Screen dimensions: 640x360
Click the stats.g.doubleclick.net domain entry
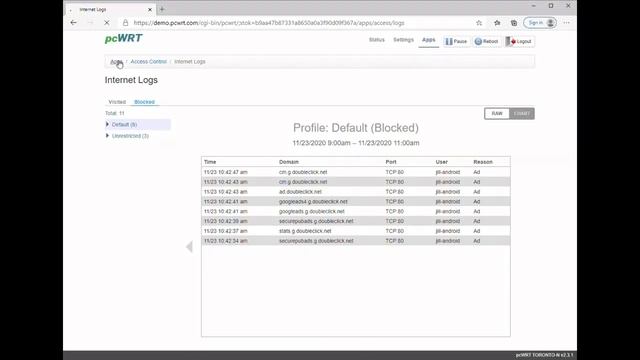[305, 231]
